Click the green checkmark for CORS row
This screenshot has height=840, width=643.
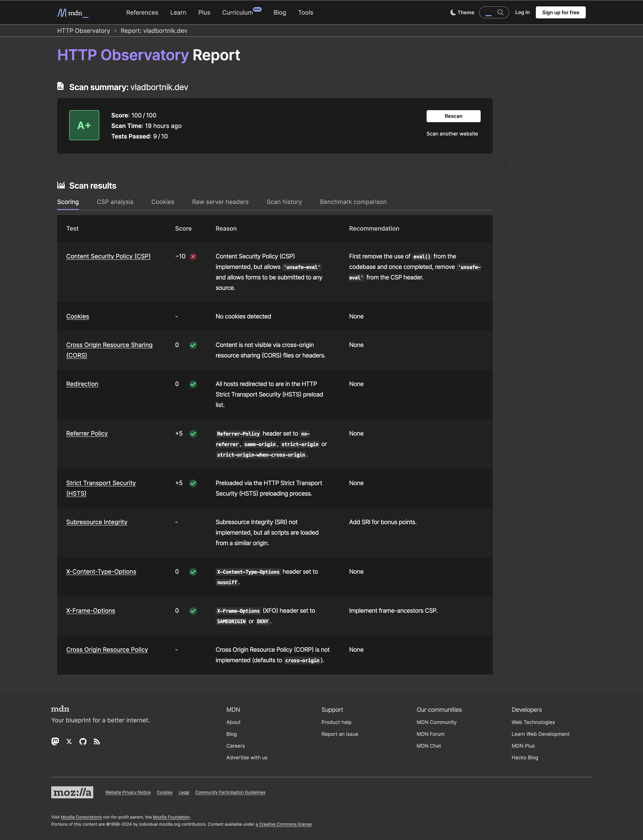pos(193,345)
